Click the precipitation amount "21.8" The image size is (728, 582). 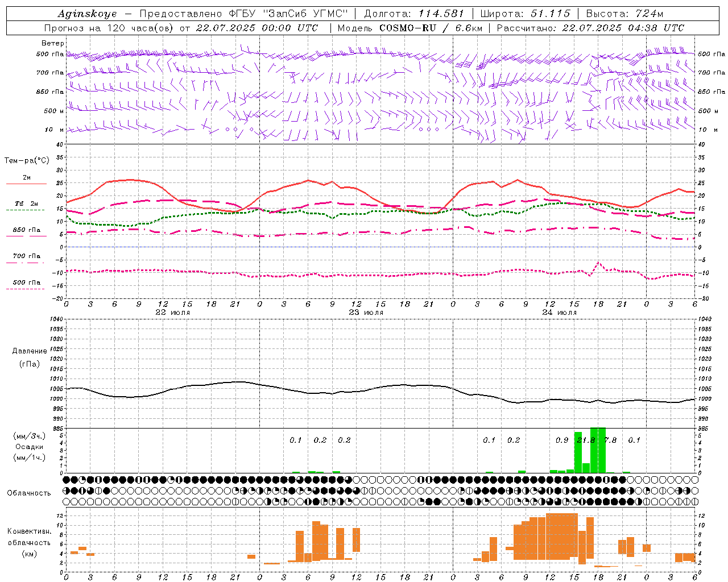[x=586, y=440]
